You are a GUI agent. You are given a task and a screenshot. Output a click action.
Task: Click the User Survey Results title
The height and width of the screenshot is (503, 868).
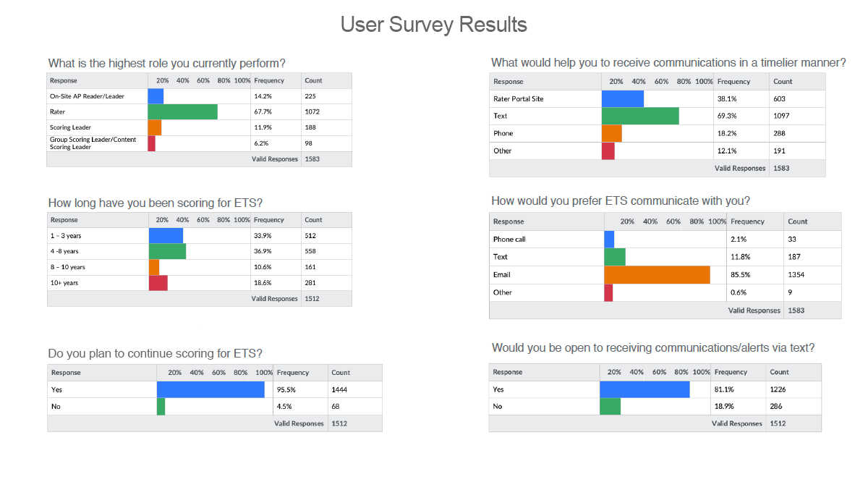click(x=433, y=25)
